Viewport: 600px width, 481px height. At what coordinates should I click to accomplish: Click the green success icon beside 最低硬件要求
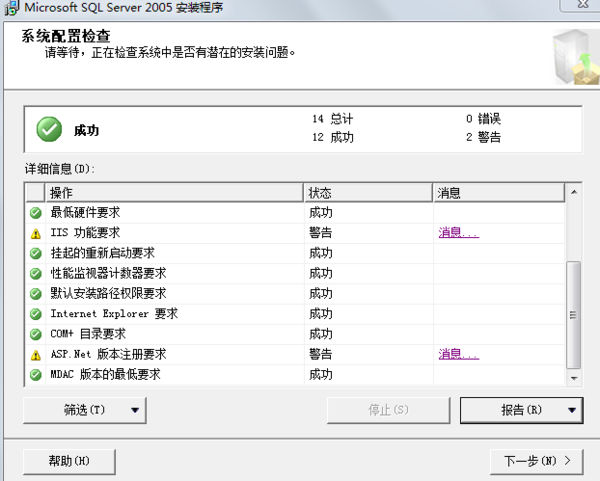click(x=36, y=213)
